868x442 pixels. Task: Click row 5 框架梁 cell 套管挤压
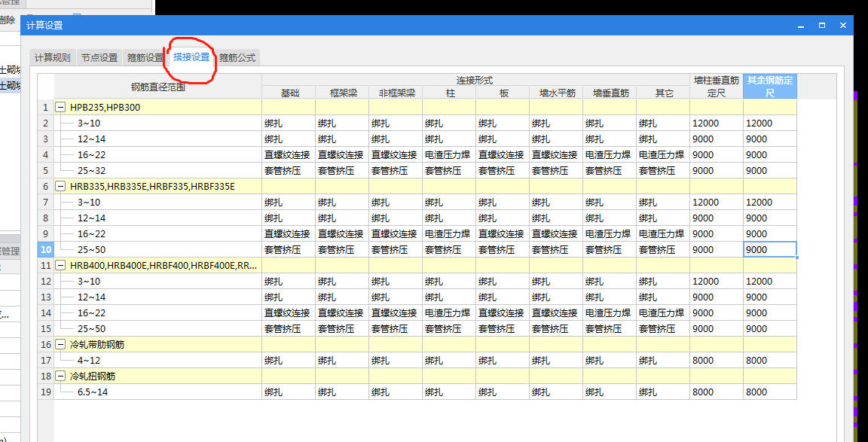click(x=342, y=170)
